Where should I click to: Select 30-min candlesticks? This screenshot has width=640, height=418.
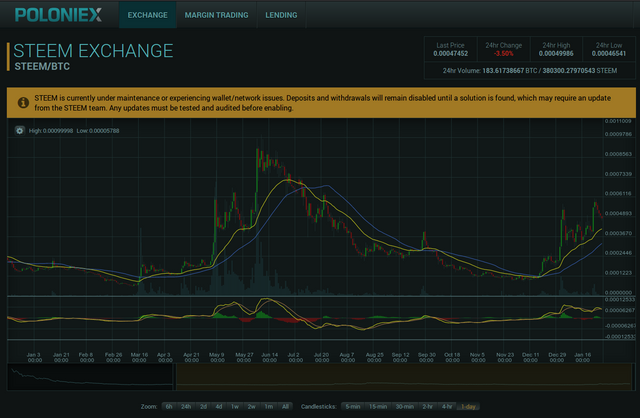(x=404, y=407)
